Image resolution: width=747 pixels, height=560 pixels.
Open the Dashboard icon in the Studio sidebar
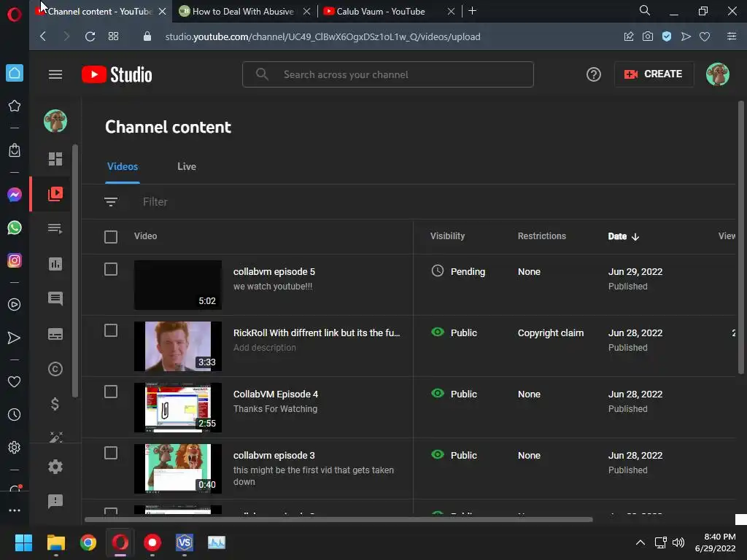click(x=55, y=158)
